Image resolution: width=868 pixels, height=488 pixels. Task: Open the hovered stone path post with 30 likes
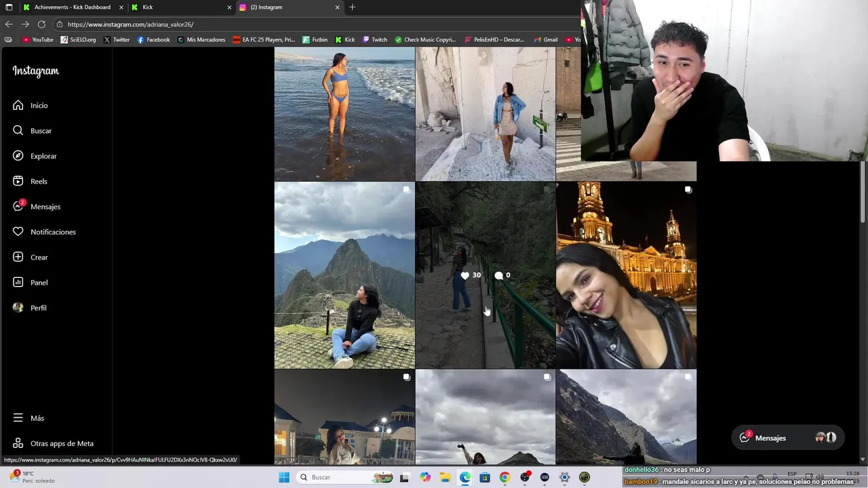coord(485,275)
